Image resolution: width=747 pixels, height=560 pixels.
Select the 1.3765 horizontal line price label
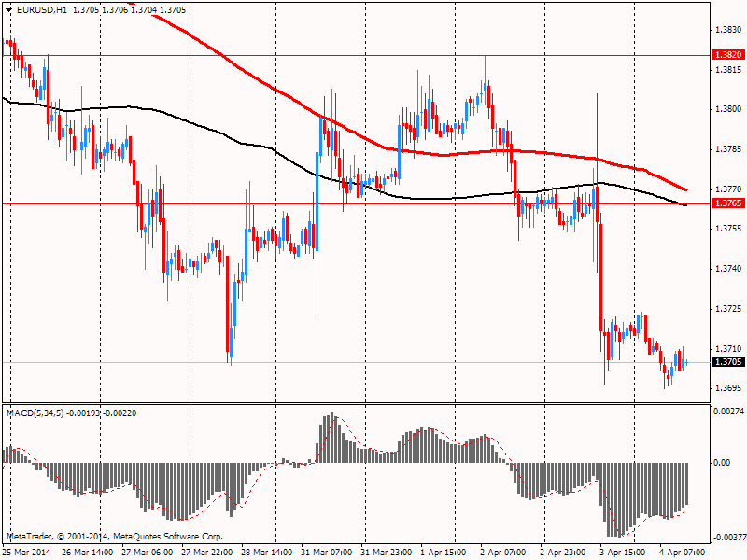click(x=728, y=203)
